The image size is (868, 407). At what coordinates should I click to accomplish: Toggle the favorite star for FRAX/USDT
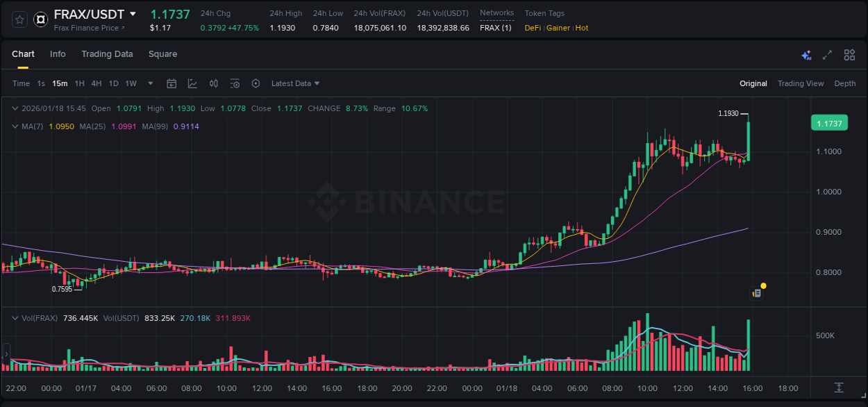[x=19, y=19]
